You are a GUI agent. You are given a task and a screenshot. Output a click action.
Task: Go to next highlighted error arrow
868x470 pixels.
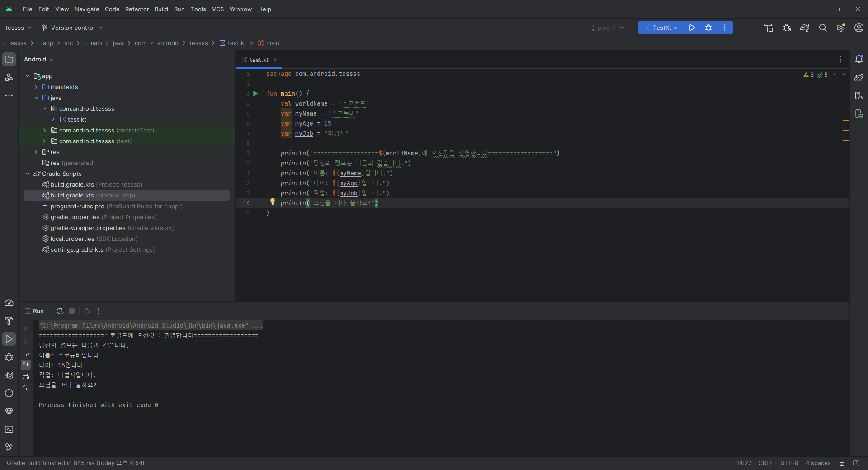point(844,75)
